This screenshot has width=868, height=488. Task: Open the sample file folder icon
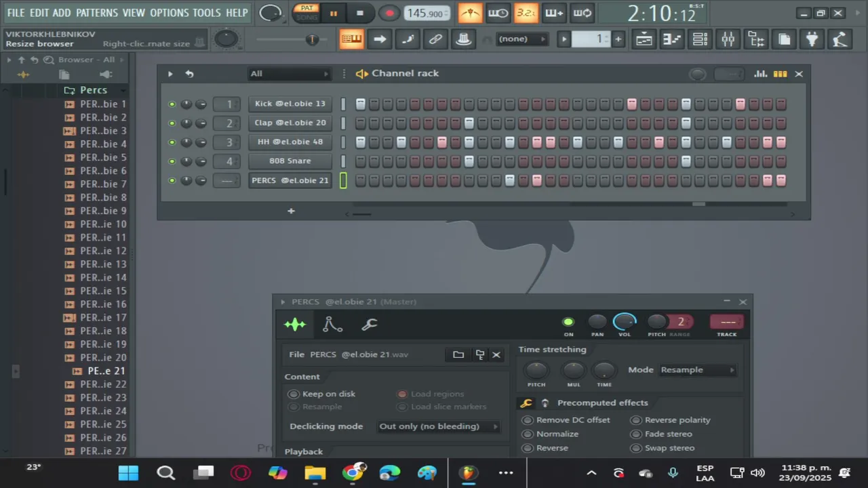click(458, 354)
